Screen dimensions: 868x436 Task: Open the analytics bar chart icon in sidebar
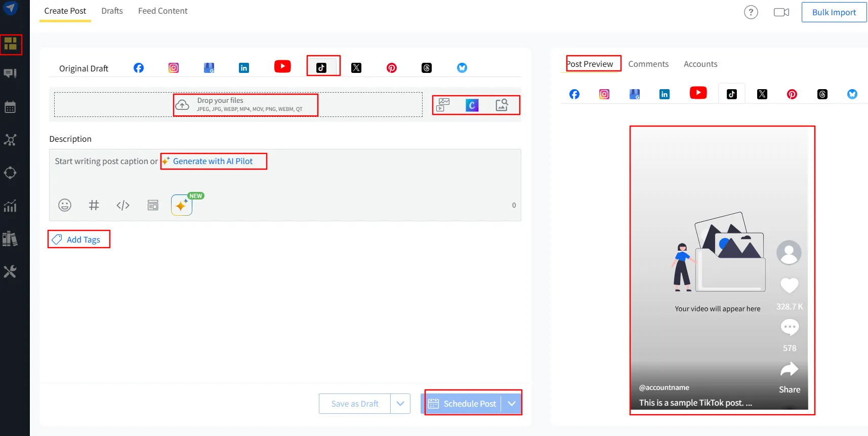point(10,206)
